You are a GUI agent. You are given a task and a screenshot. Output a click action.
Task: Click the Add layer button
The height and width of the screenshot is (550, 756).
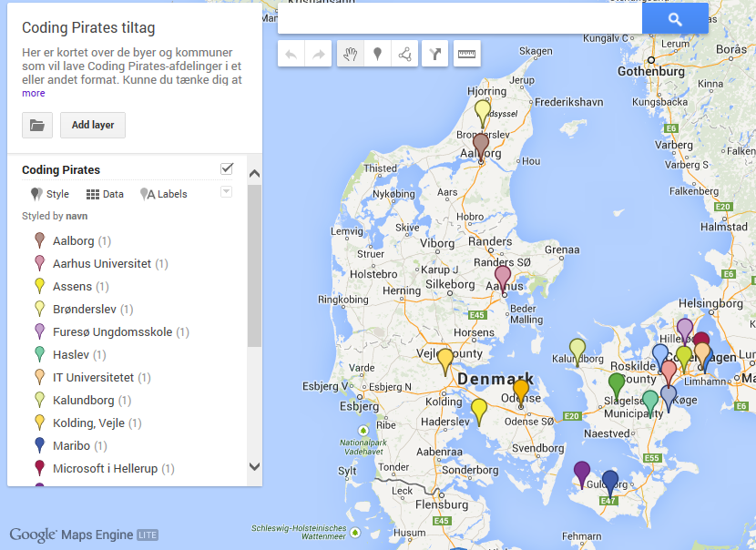(x=93, y=125)
